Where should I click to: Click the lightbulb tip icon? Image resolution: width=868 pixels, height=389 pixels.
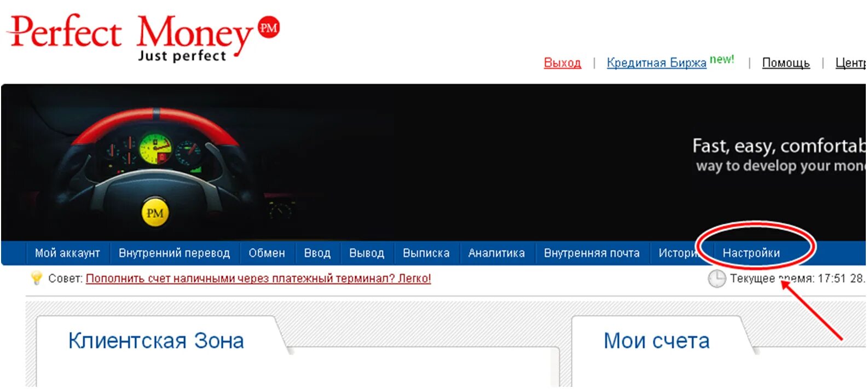[37, 278]
